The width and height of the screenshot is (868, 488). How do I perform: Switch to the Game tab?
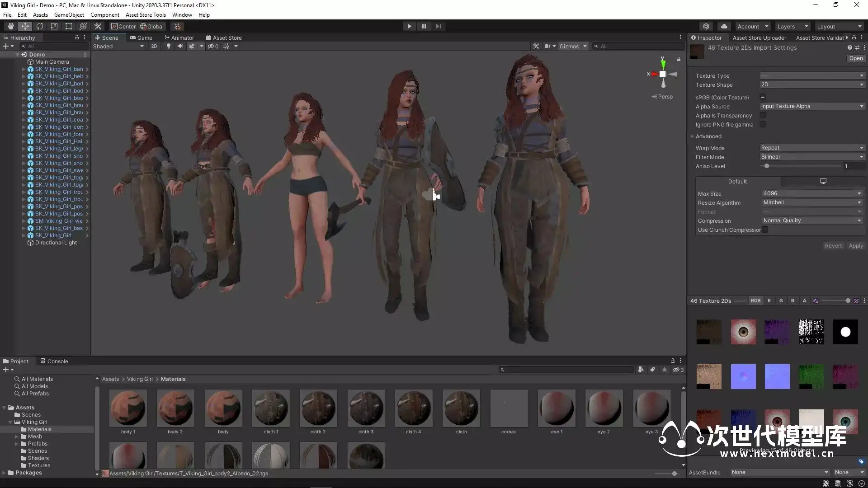coord(141,38)
